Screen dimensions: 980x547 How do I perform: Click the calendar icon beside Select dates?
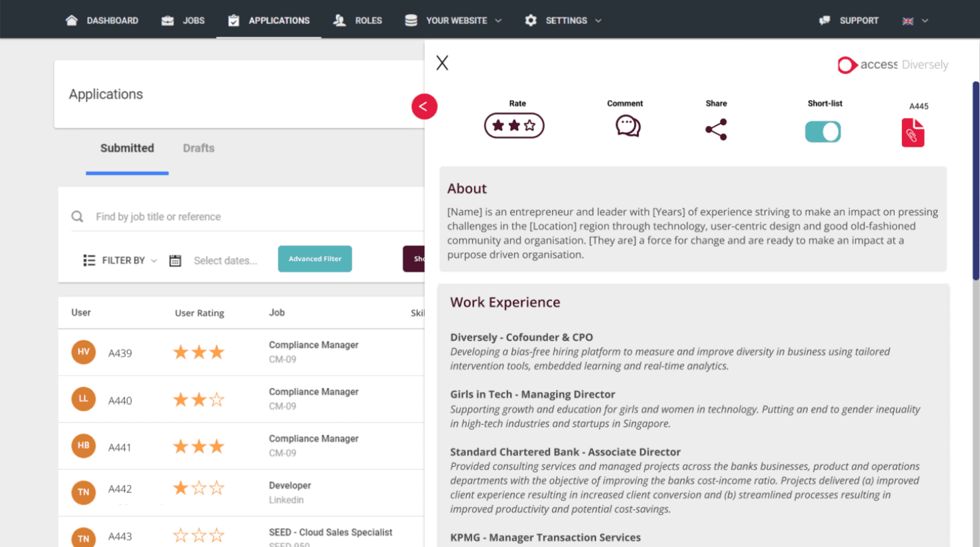175,261
